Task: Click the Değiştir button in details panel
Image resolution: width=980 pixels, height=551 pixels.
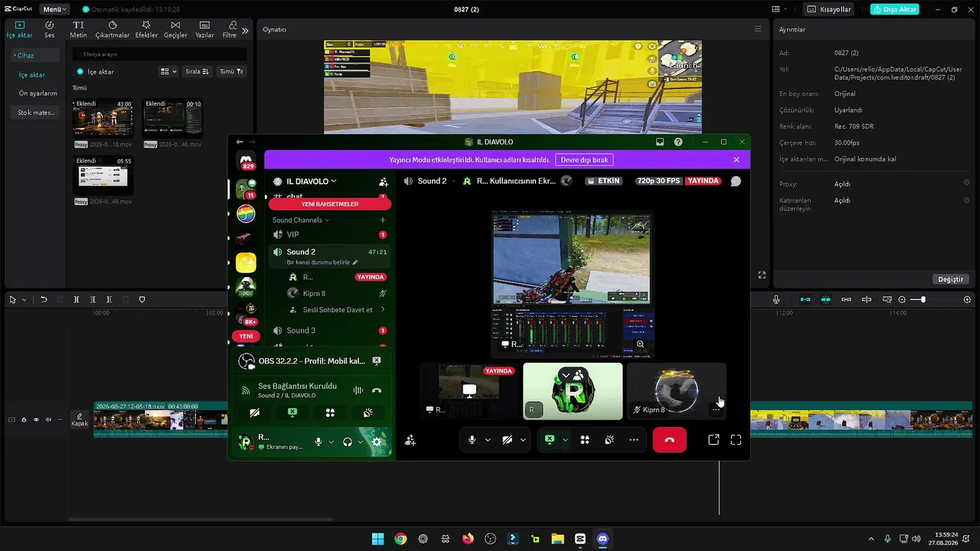Action: (x=950, y=279)
